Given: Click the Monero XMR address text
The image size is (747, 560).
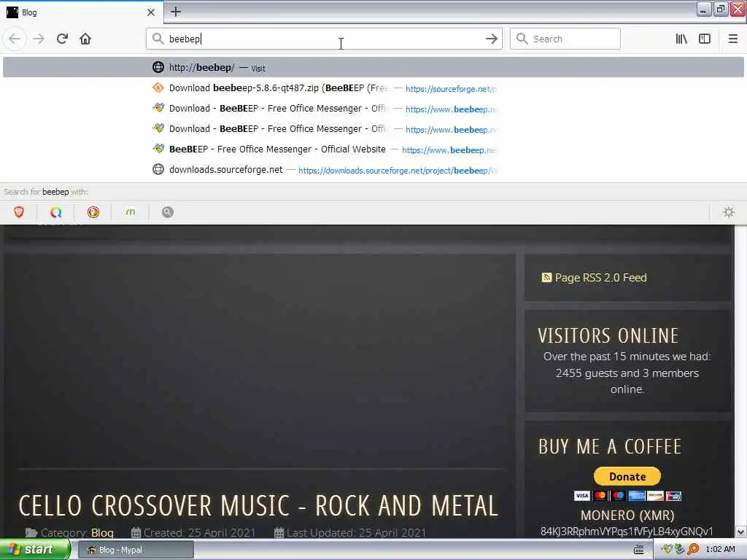Looking at the screenshot, I should pos(627,531).
